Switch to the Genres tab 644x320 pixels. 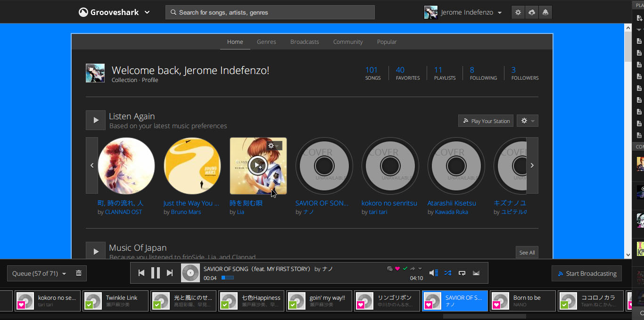pos(266,41)
